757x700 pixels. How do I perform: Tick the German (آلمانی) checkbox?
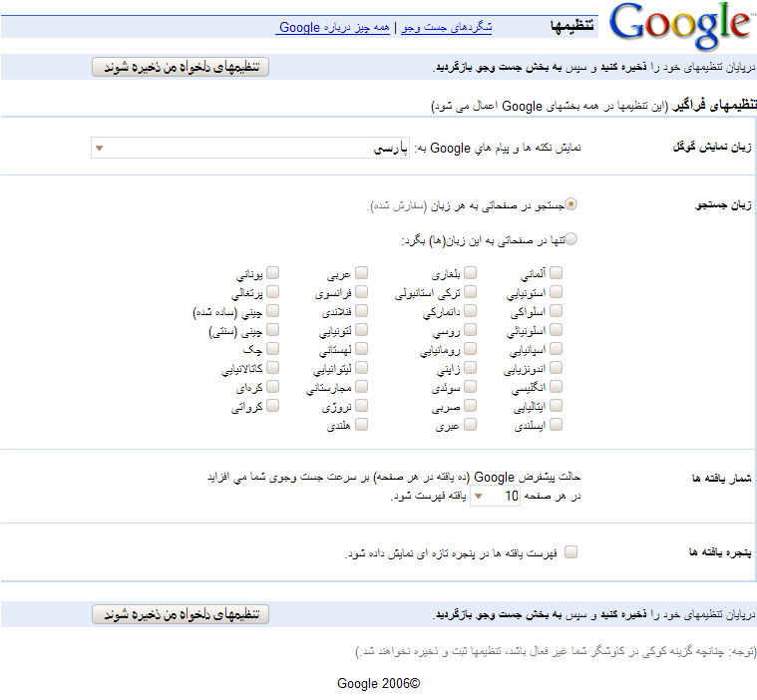click(x=556, y=272)
